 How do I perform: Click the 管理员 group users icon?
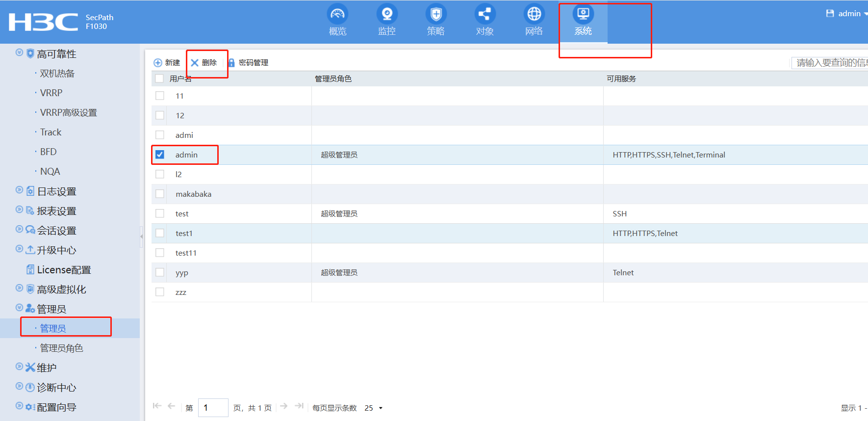tap(30, 309)
